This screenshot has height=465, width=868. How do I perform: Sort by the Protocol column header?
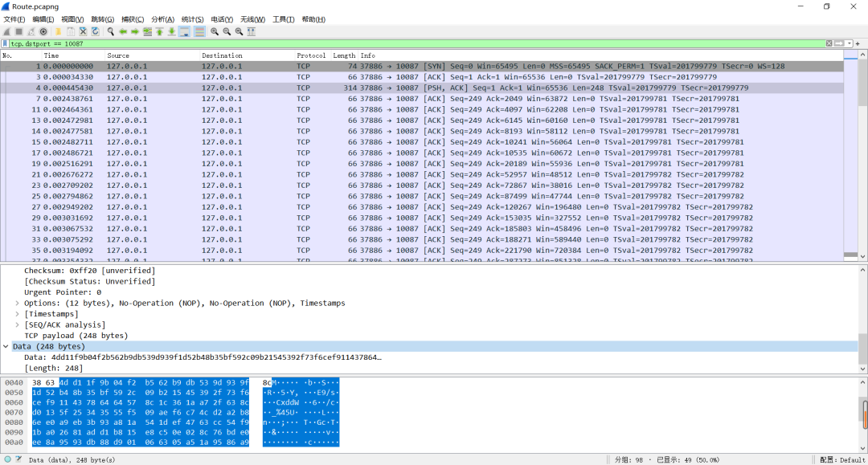pyautogui.click(x=312, y=55)
